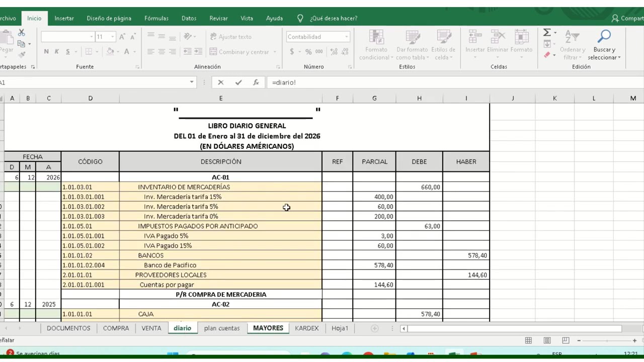The width and height of the screenshot is (644, 362).
Task: Align text to vertical middle
Action: click(162, 36)
